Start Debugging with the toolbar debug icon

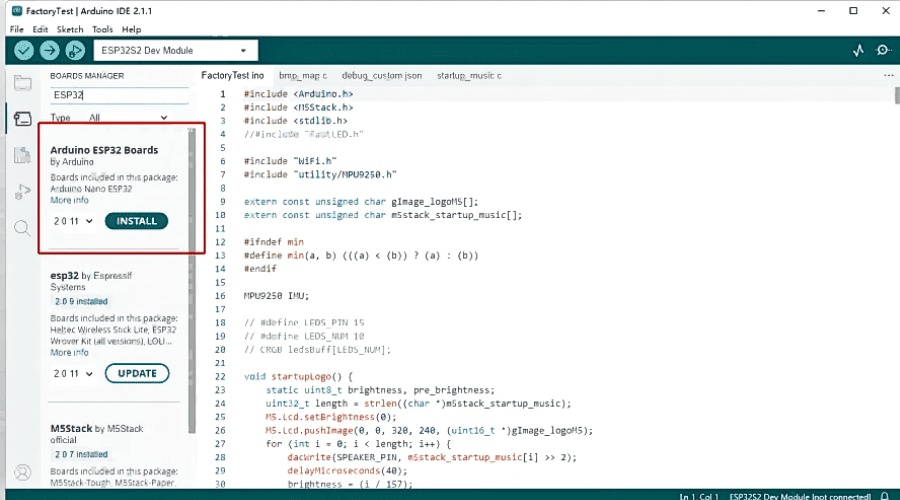[75, 50]
